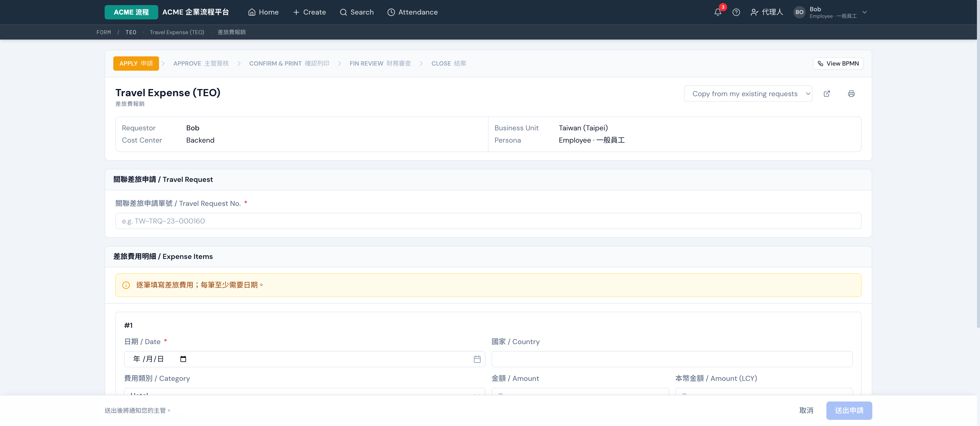Click the 本幣金額 / Amount (LCY) label
Screen dimensions: 980x426
click(x=716, y=379)
